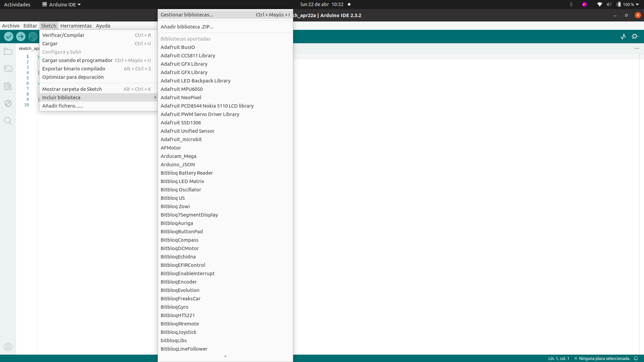Open the Search magnifier sidebar icon
This screenshot has height=362, width=644.
[8, 121]
